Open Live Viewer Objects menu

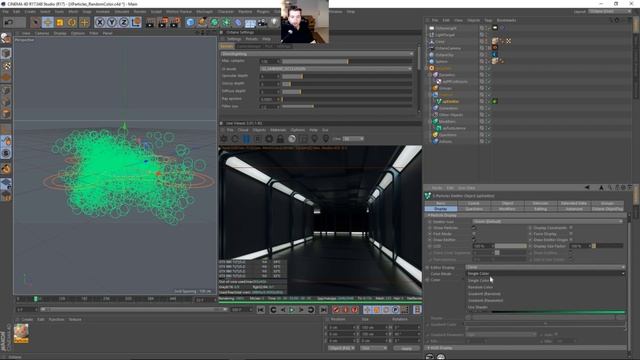(259, 130)
